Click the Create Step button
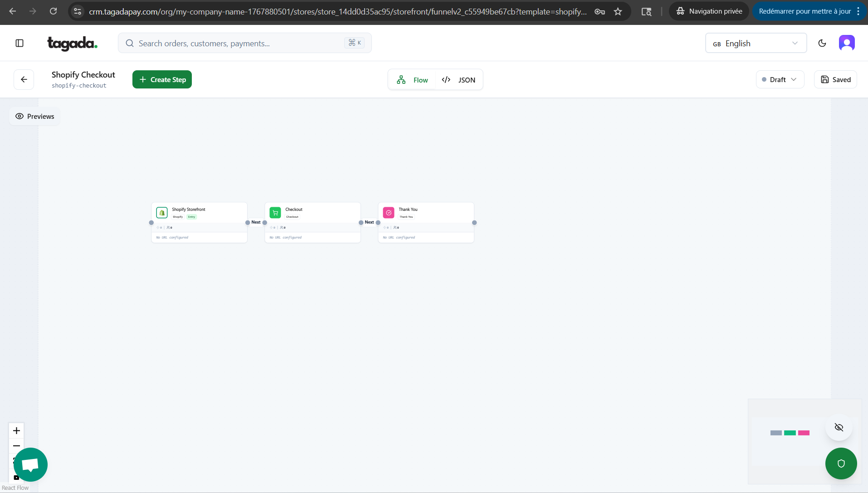868x493 pixels. [x=162, y=80]
